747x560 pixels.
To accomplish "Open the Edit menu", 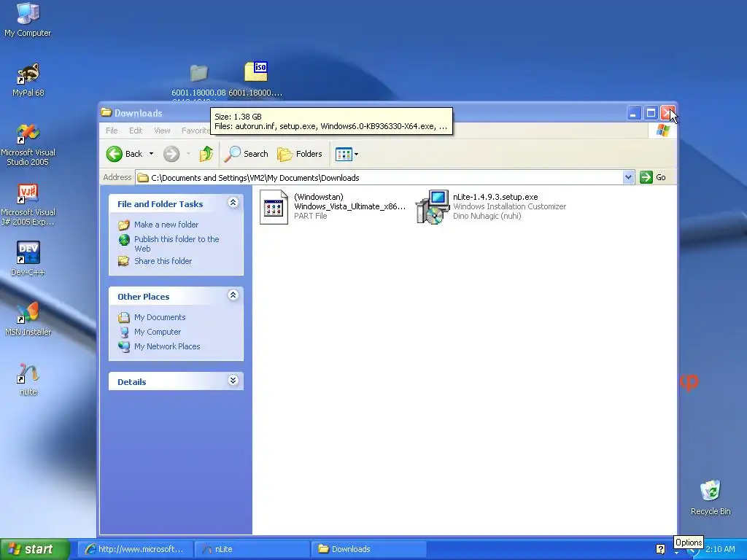I will (136, 131).
